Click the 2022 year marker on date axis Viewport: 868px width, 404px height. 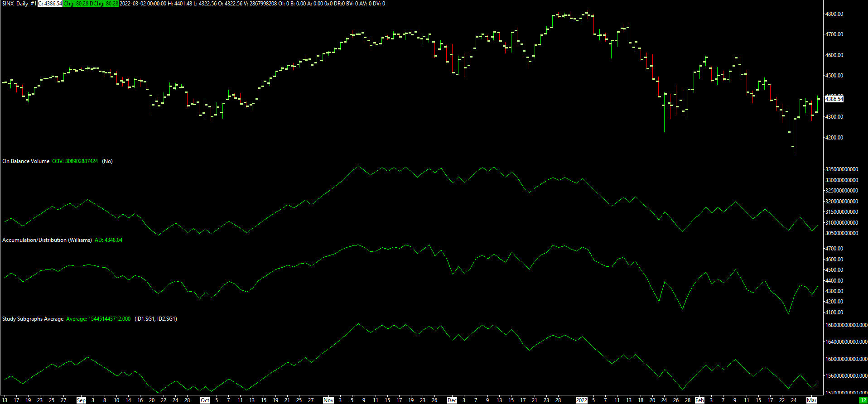582,400
